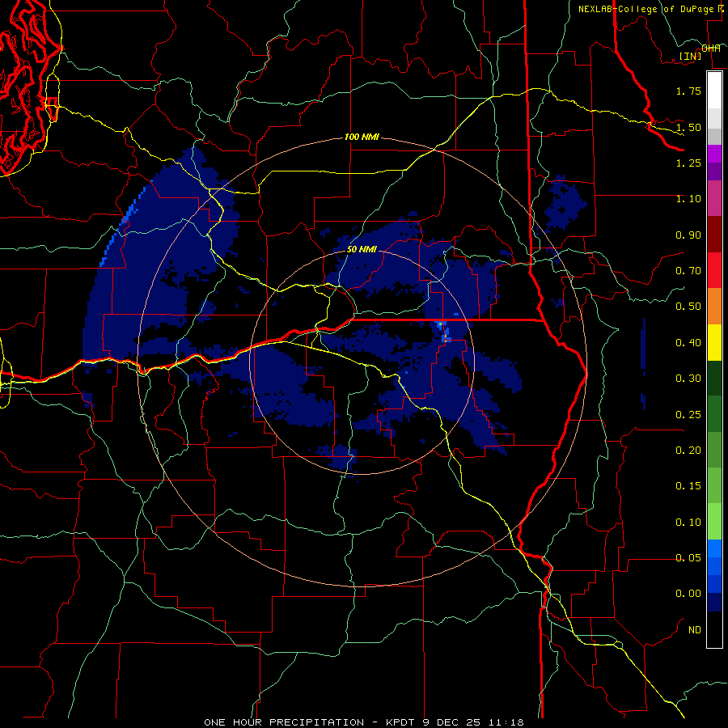Image resolution: width=728 pixels, height=728 pixels.
Task: Click the 100 NMI range ring label
Action: point(362,137)
